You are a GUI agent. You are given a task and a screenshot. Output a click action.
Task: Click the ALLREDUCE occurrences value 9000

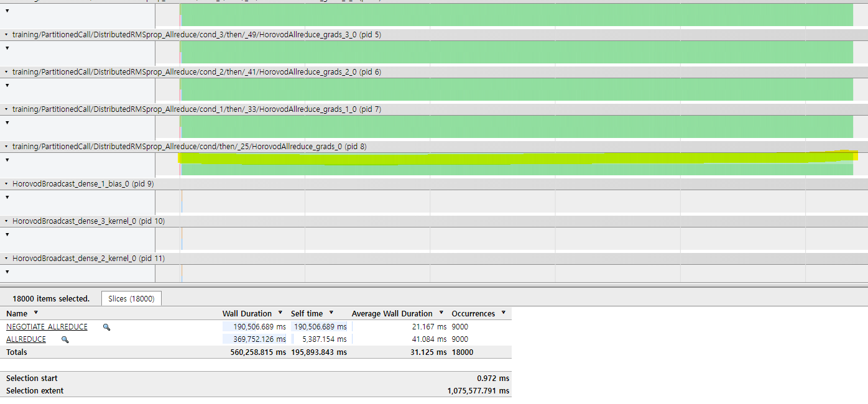460,339
